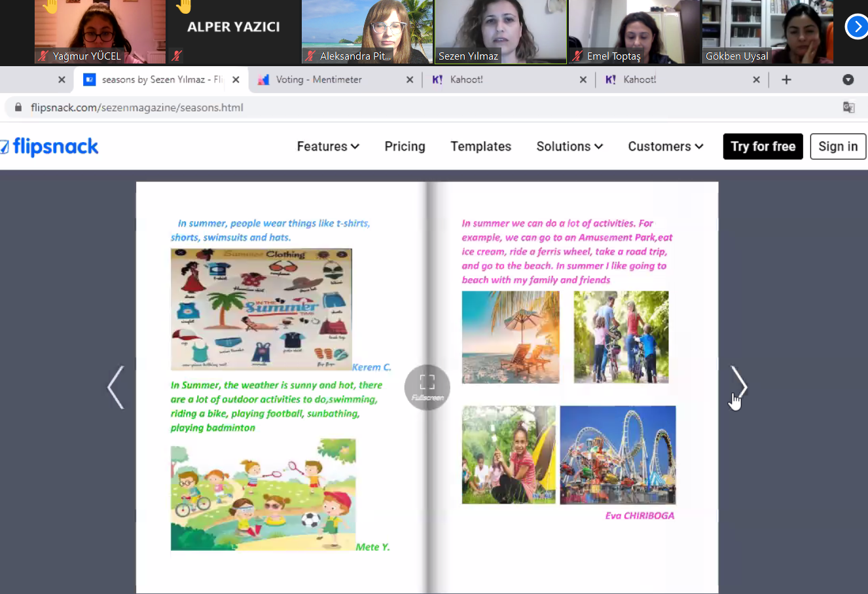Click the Flipsnack logo
This screenshot has width=868, height=594.
point(50,147)
